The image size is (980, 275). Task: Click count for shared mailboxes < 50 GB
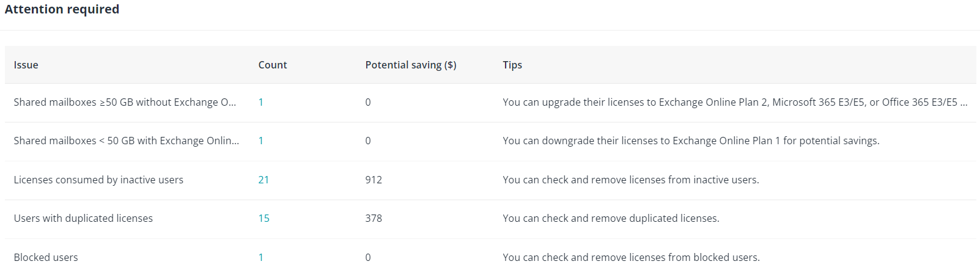click(x=261, y=141)
